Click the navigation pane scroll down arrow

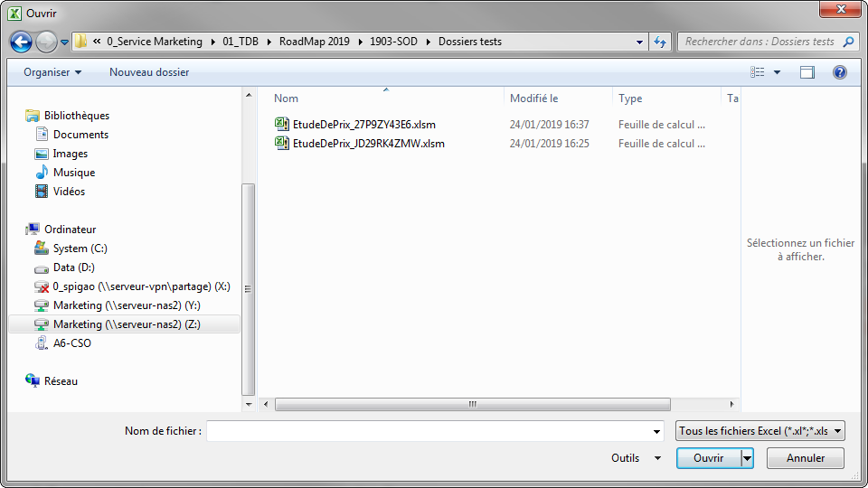(249, 405)
